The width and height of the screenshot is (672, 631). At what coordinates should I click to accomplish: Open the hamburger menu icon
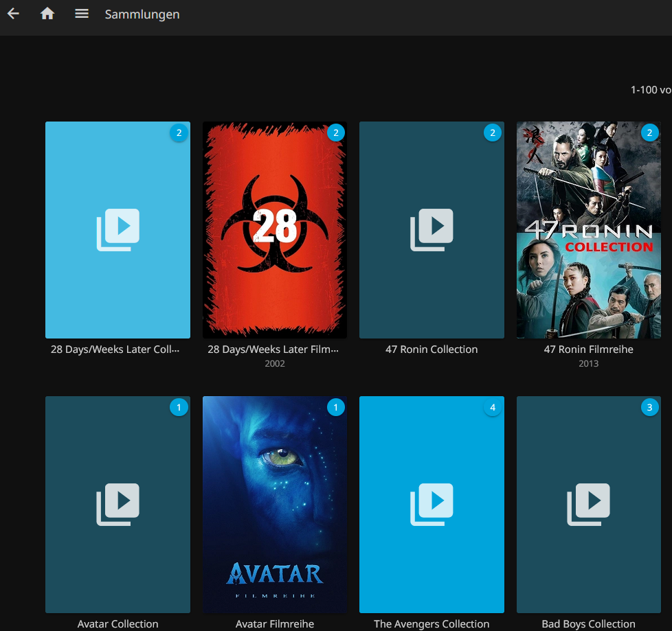pyautogui.click(x=82, y=14)
